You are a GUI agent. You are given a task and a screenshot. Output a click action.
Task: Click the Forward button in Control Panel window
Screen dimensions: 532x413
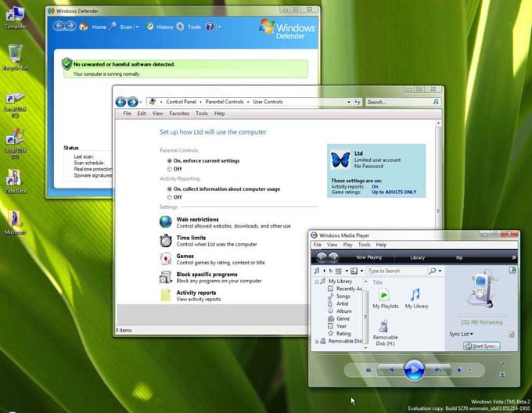pos(133,102)
